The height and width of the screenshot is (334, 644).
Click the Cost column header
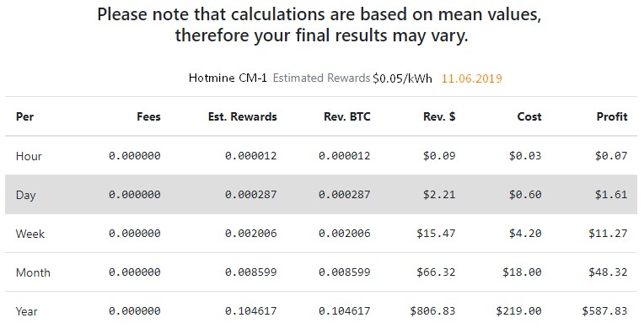[x=529, y=116]
